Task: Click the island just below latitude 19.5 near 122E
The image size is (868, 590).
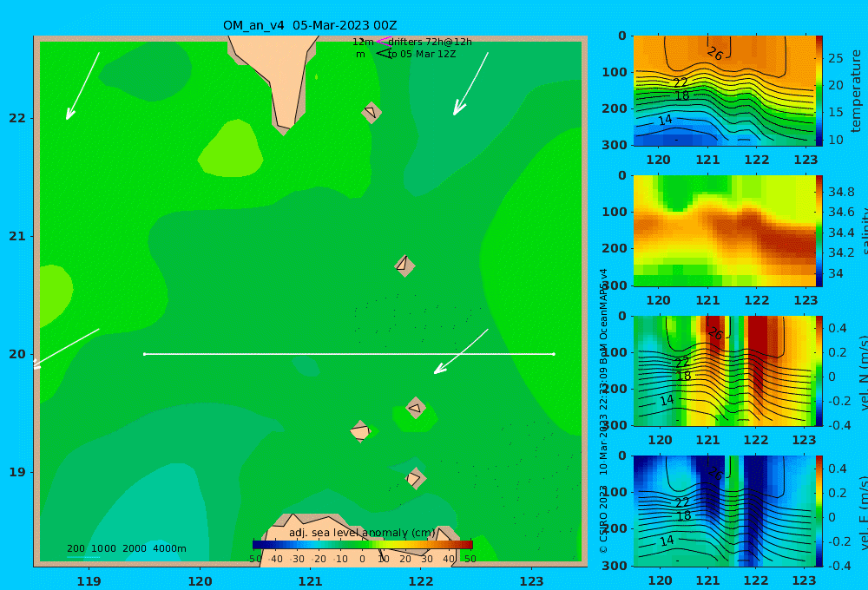Action: click(x=416, y=409)
